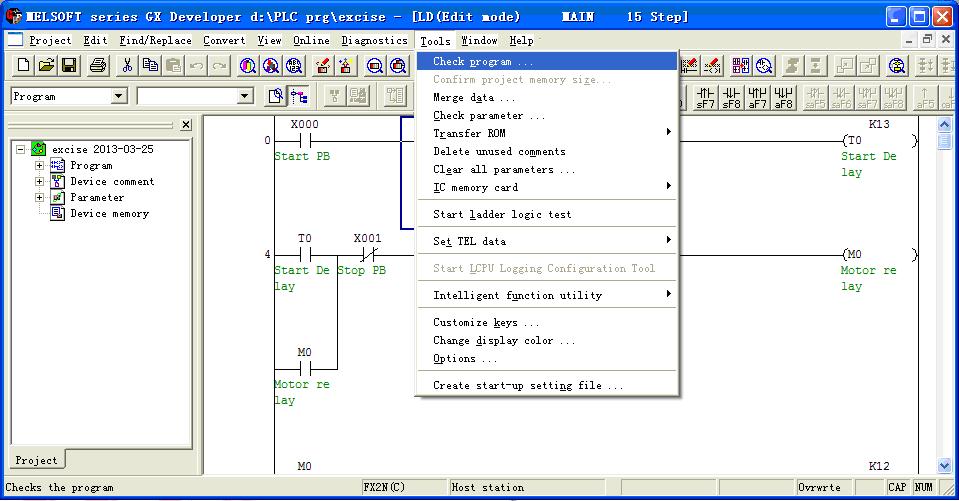Screen dimensions: 959x501
Task: Save project using the floppy disk icon
Action: (x=69, y=66)
